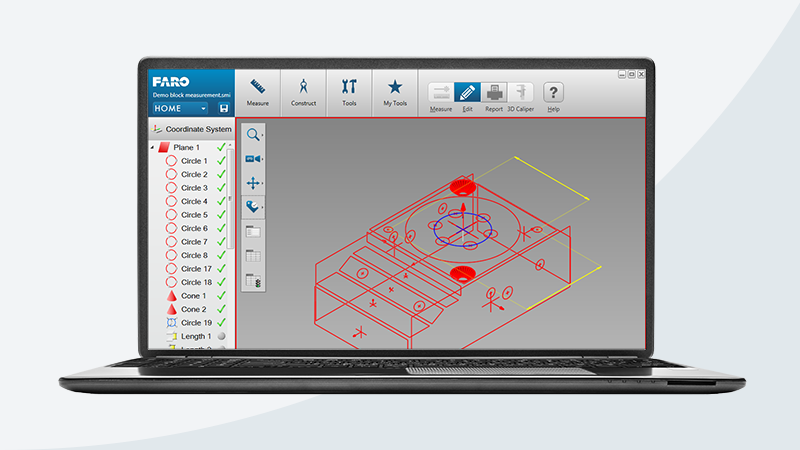The image size is (800, 450).
Task: Select Length 1 in feature list
Action: coord(196,336)
